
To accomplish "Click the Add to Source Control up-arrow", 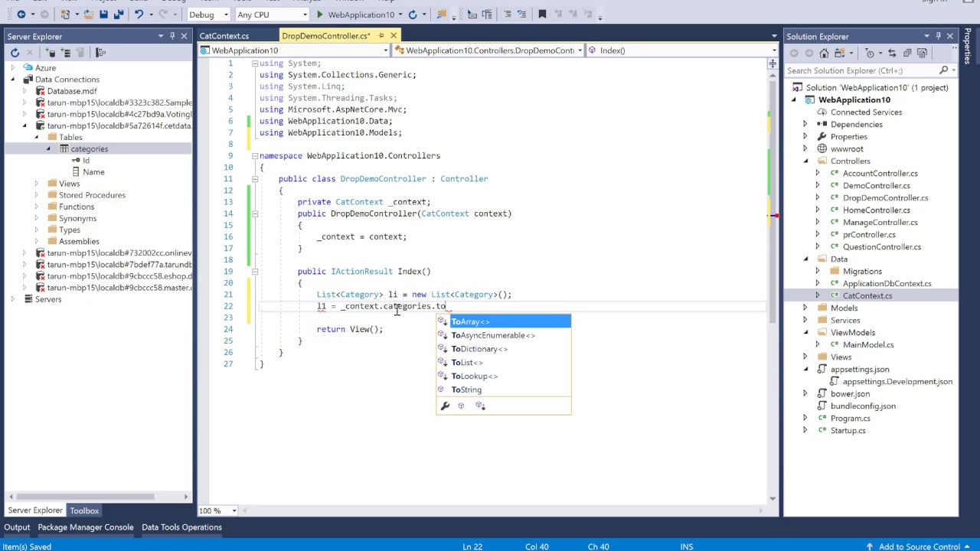I will [870, 546].
